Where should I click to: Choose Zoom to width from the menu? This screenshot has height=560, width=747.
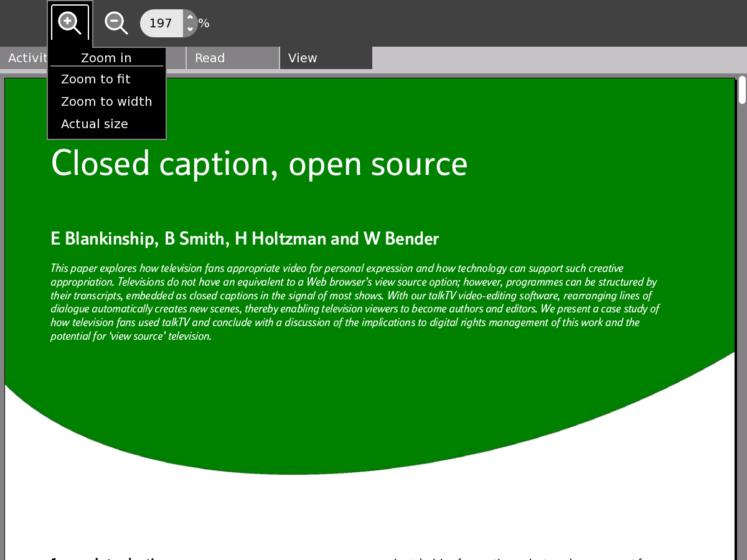[106, 101]
